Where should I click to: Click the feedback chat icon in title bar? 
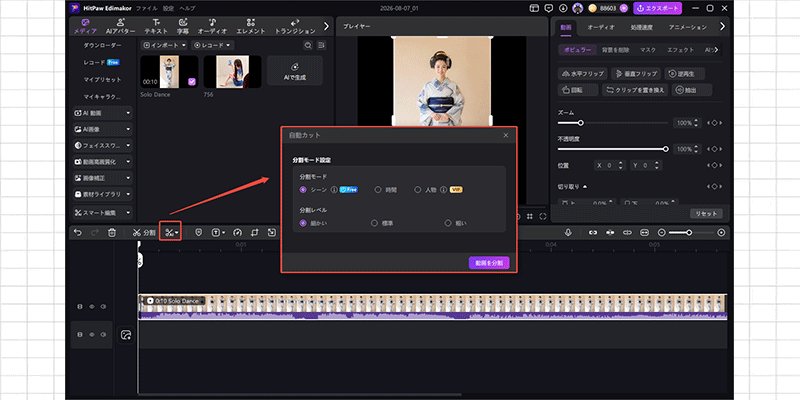click(x=549, y=8)
